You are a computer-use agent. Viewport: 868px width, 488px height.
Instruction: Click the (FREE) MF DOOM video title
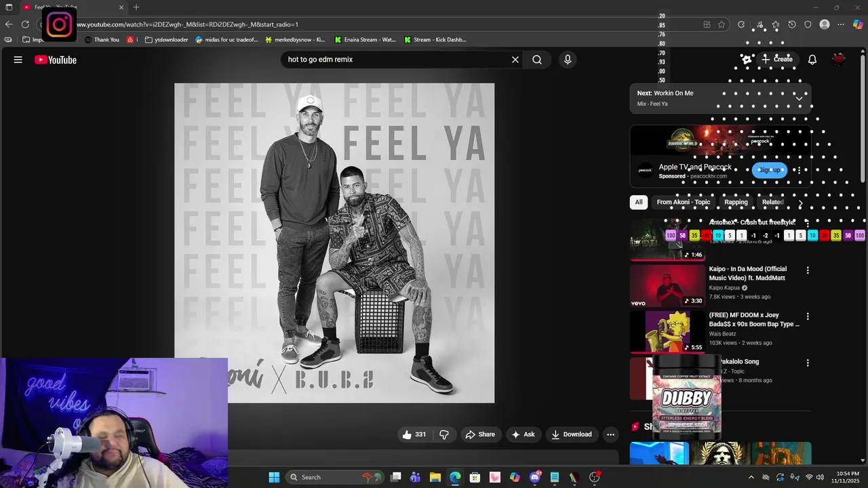pos(754,319)
